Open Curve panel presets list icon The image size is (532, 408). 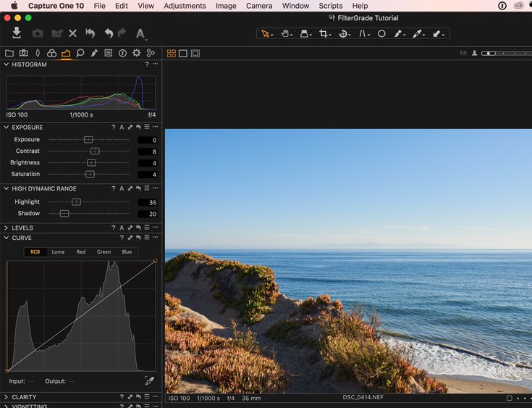point(146,238)
